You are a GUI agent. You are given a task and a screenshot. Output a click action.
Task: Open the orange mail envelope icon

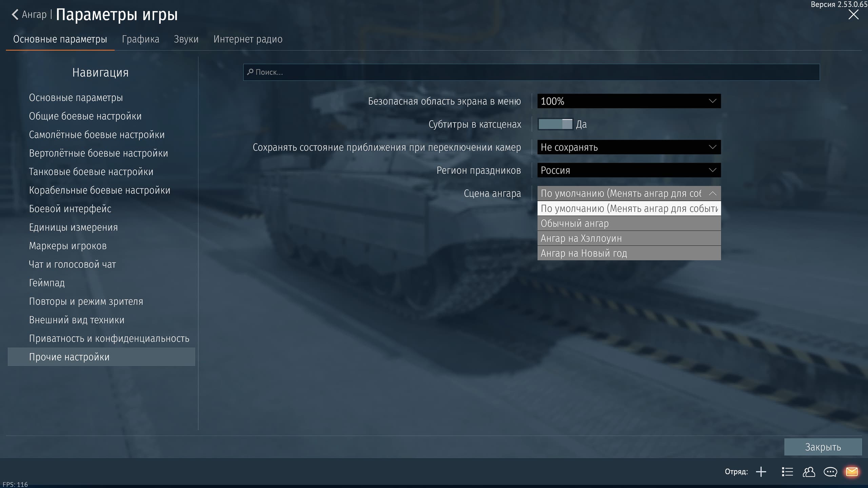click(852, 472)
